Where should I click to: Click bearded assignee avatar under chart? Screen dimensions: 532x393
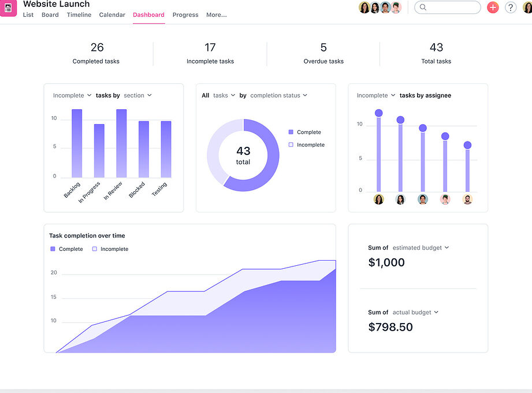467,199
